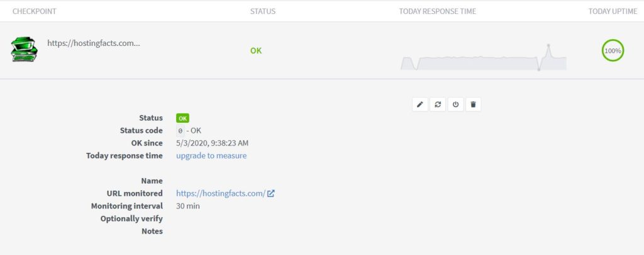Click the green OK status badge

183,118
